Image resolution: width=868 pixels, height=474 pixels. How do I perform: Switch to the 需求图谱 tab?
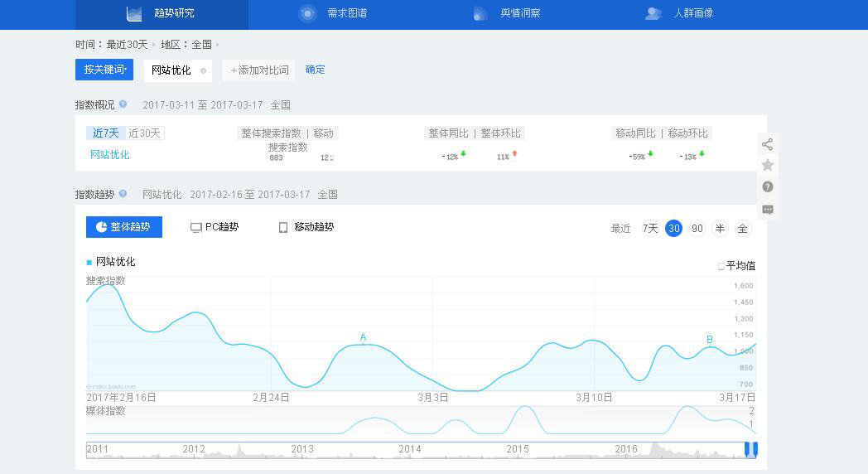coord(334,13)
